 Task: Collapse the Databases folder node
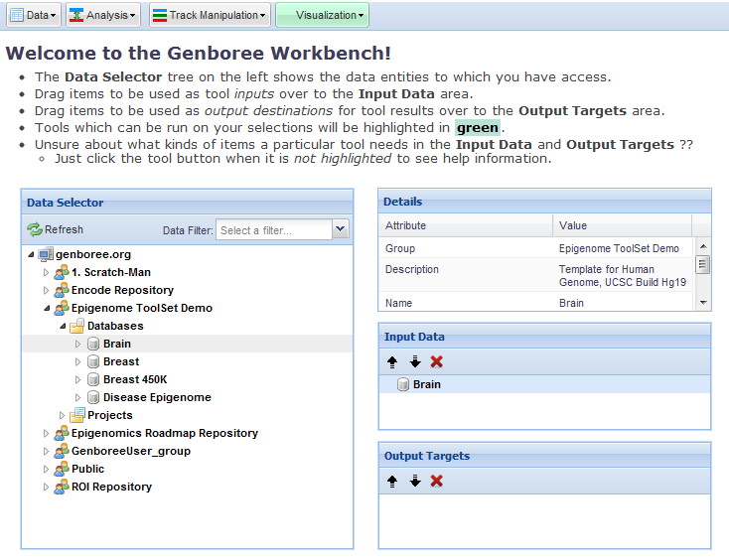click(x=62, y=326)
